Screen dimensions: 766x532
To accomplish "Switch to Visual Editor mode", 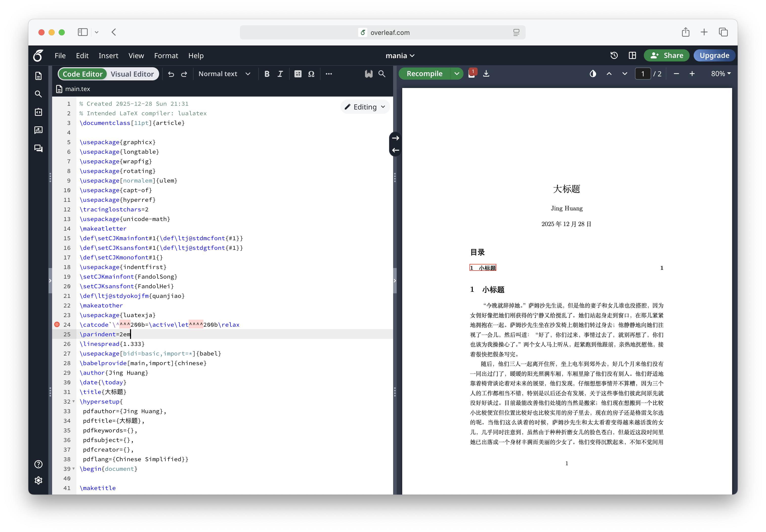I will point(132,74).
